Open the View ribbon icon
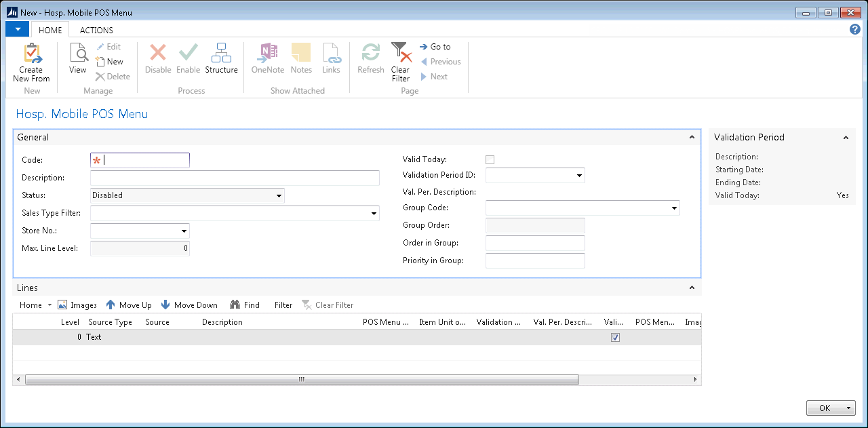Viewport: 868px width, 428px height. point(78,53)
